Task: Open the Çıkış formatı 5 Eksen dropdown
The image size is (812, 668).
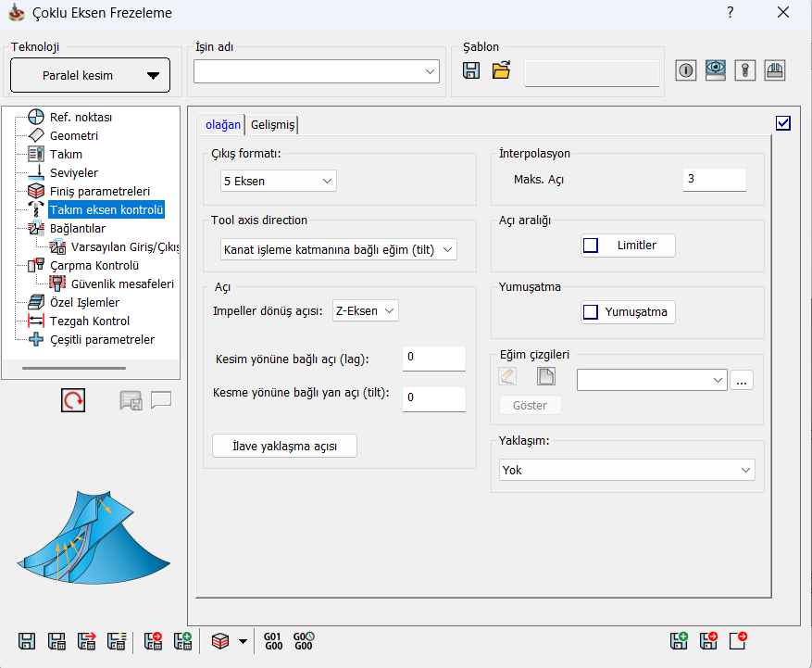Action: tap(278, 182)
